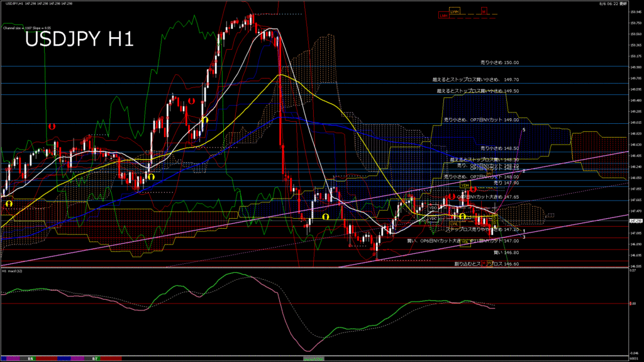The width and height of the screenshot is (644, 362).
Task: Select the OP7日NYカット 149.00 label
Action: pyautogui.click(x=481, y=119)
